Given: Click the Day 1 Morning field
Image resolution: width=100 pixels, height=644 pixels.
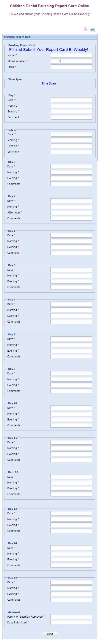Looking at the screenshot, I should coord(71,106).
